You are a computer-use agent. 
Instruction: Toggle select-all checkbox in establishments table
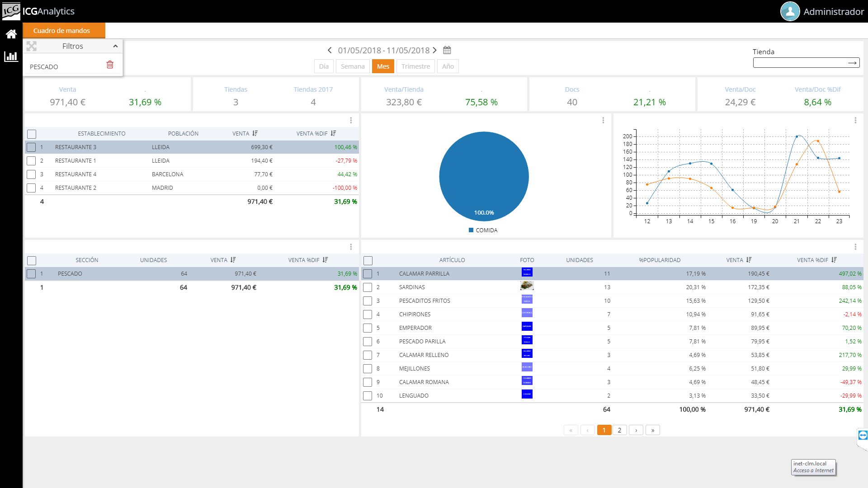coord(32,134)
